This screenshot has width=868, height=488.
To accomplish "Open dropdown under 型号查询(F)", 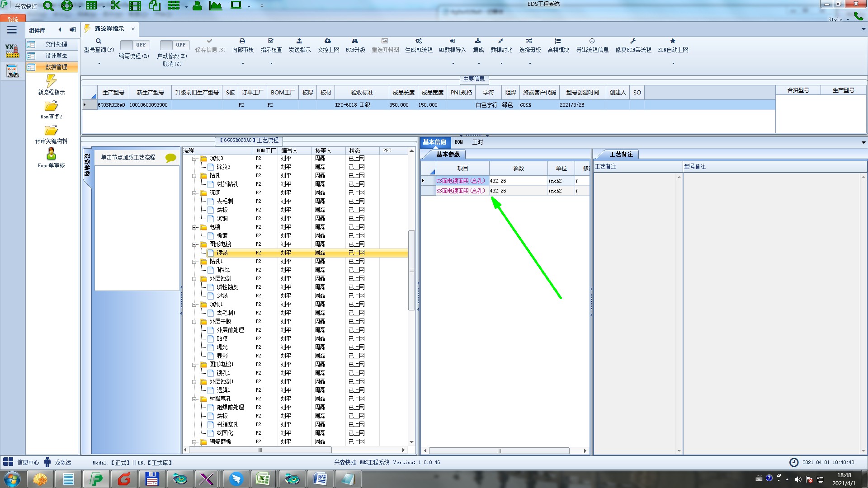I will 99,63.
